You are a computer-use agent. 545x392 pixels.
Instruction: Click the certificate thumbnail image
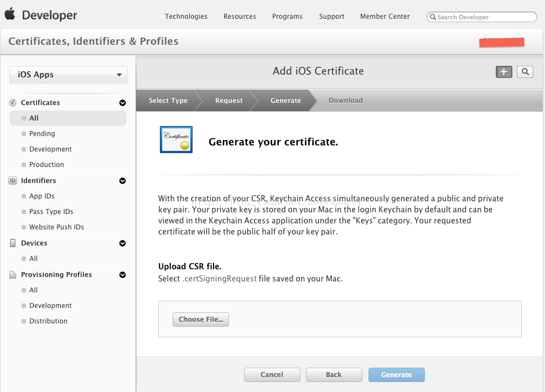tap(176, 139)
